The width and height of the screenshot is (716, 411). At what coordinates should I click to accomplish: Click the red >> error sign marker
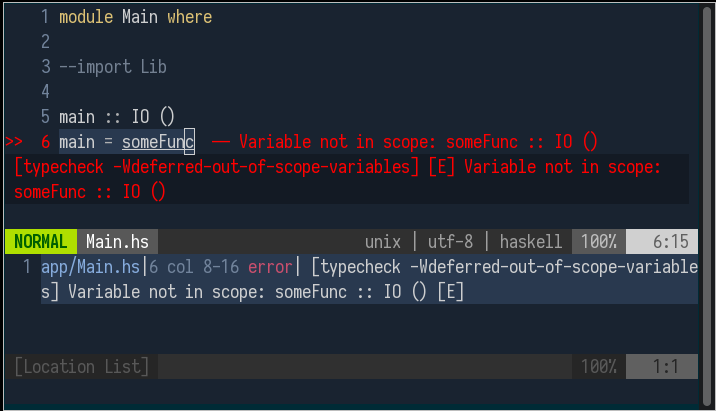pyautogui.click(x=14, y=142)
